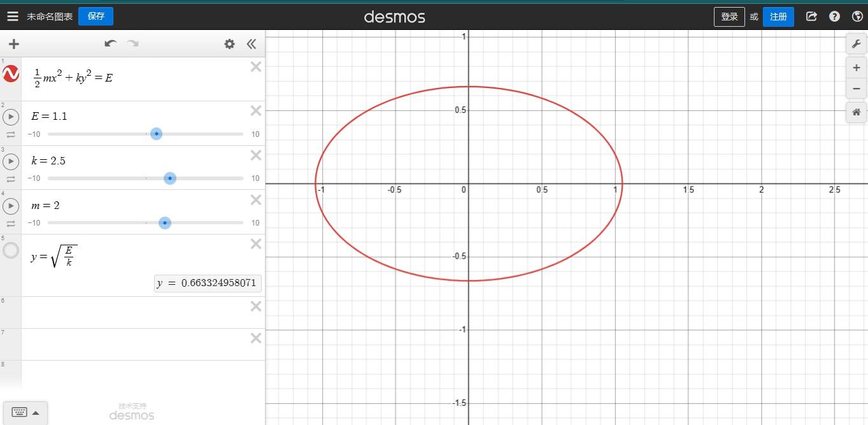Image resolution: width=868 pixels, height=425 pixels.
Task: Reset graph to default home view
Action: tap(856, 112)
